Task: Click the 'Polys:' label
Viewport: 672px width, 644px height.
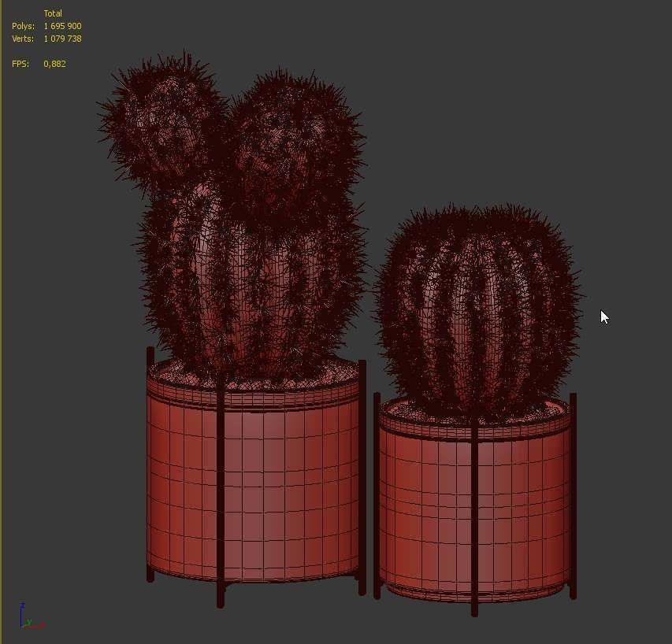Action: pos(23,26)
